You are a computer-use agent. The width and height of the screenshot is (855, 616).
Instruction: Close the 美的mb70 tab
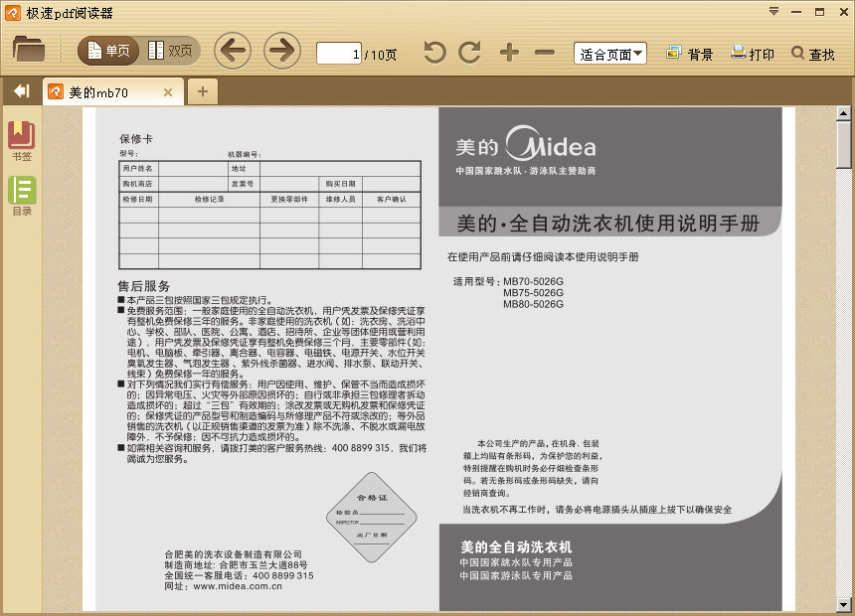(x=168, y=92)
